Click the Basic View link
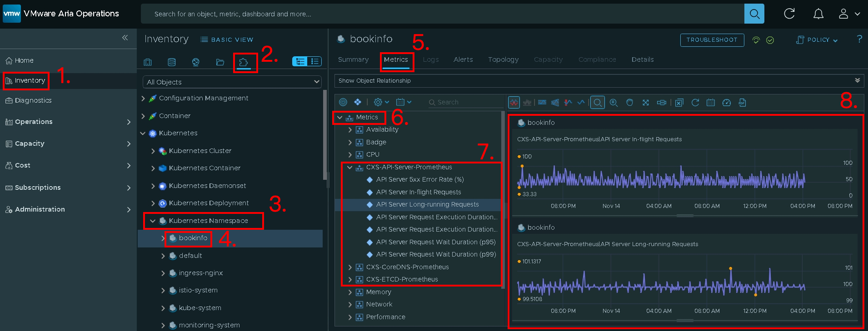The height and width of the screenshot is (331, 868). coord(227,40)
